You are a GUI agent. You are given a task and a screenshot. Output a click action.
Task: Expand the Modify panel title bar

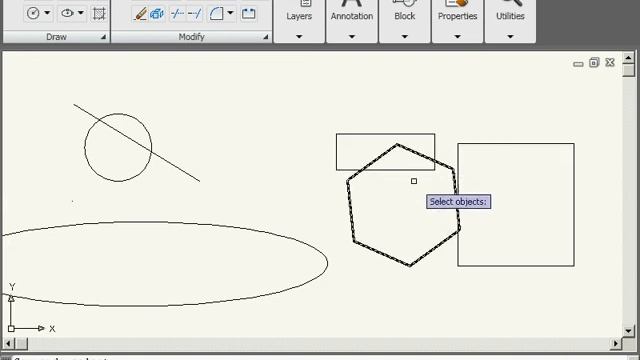pos(191,37)
